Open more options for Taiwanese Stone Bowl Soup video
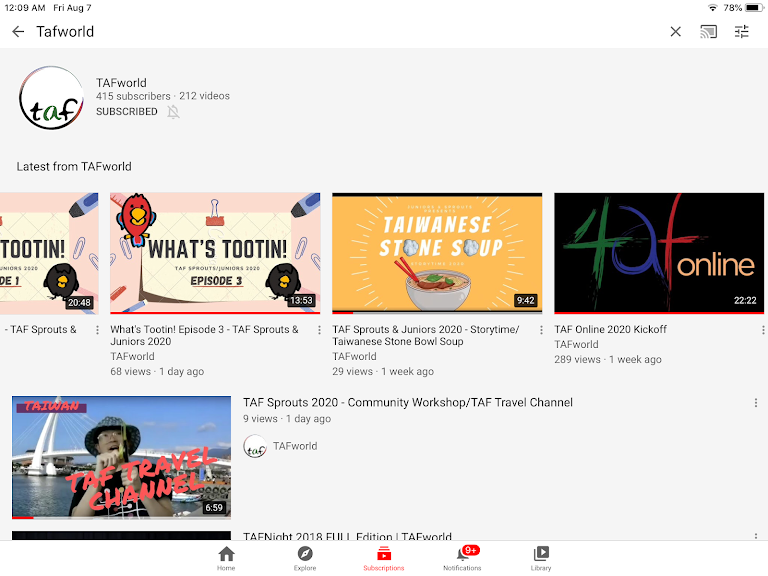The image size is (768, 576). pyautogui.click(x=541, y=330)
